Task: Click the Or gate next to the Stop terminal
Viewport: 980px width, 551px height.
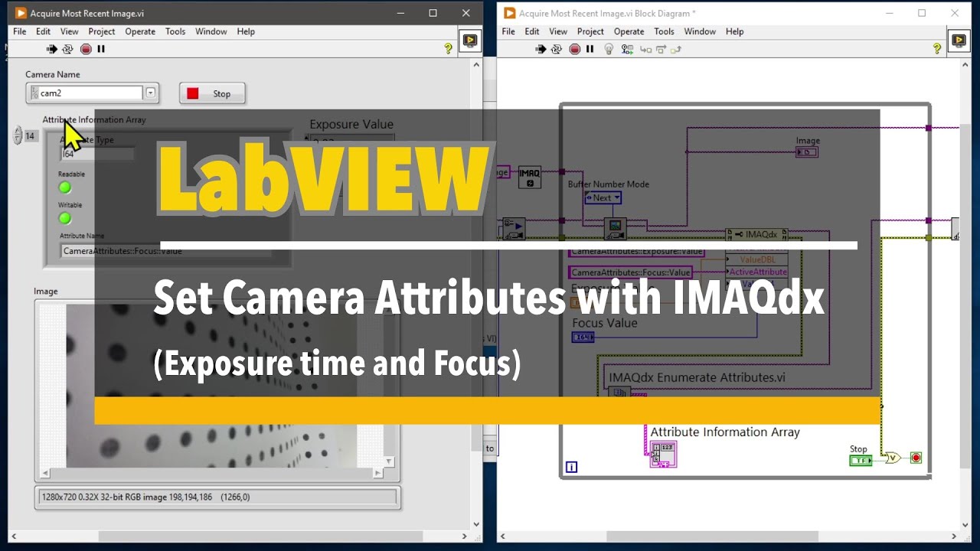Action: [x=893, y=458]
